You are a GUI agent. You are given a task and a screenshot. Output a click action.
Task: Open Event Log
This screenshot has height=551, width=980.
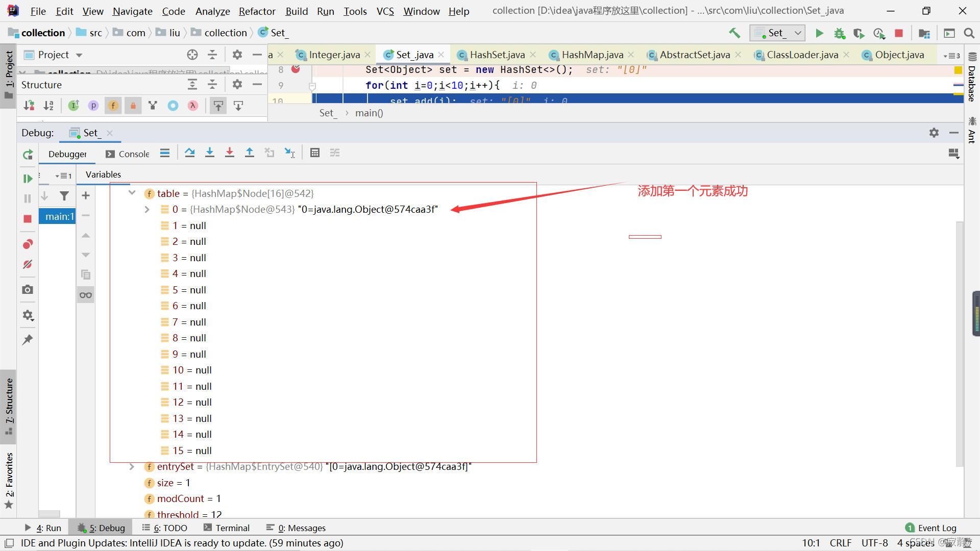pos(931,528)
